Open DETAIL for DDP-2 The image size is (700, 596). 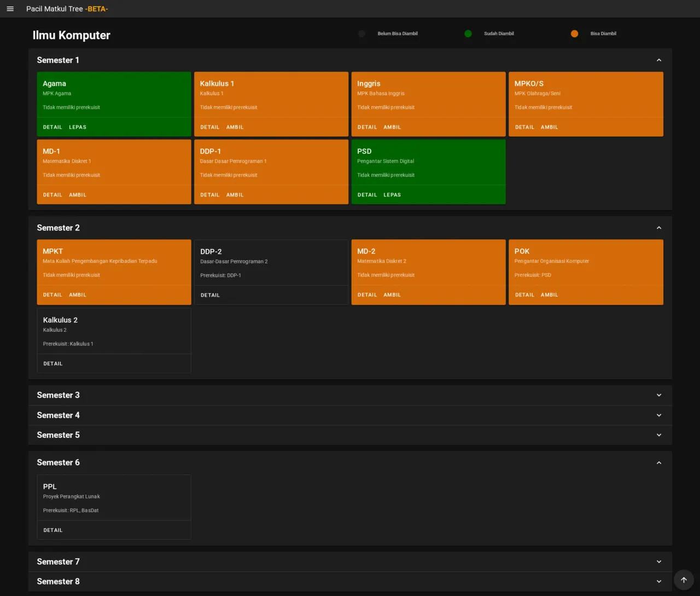pyautogui.click(x=210, y=295)
